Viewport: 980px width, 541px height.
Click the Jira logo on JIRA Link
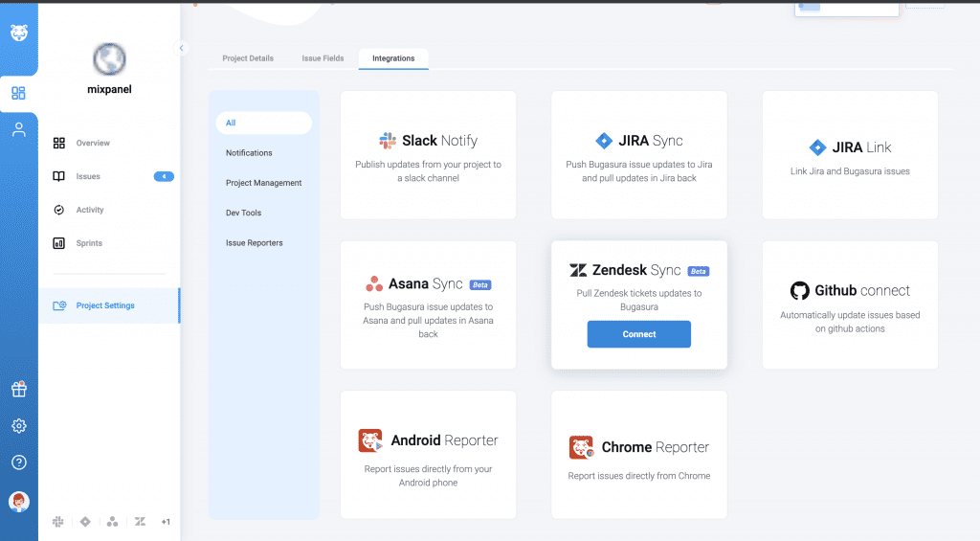pyautogui.click(x=817, y=147)
